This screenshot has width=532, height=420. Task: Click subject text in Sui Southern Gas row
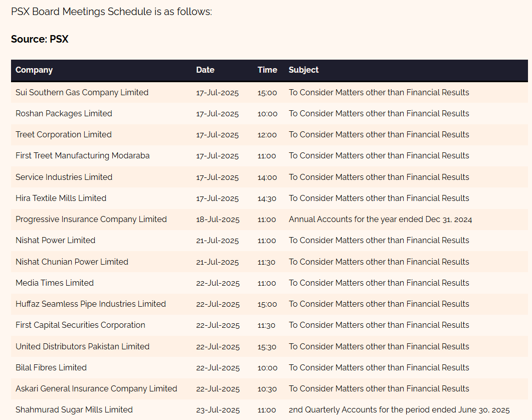pyautogui.click(x=379, y=92)
